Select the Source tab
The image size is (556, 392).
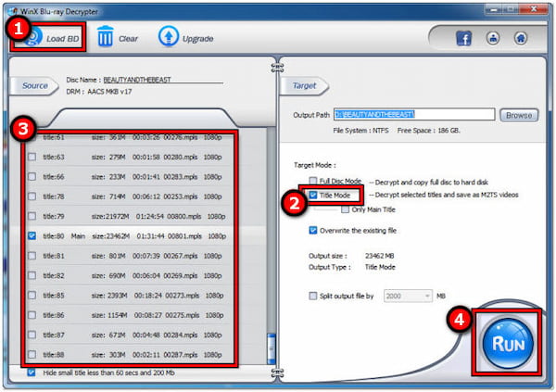pos(34,85)
